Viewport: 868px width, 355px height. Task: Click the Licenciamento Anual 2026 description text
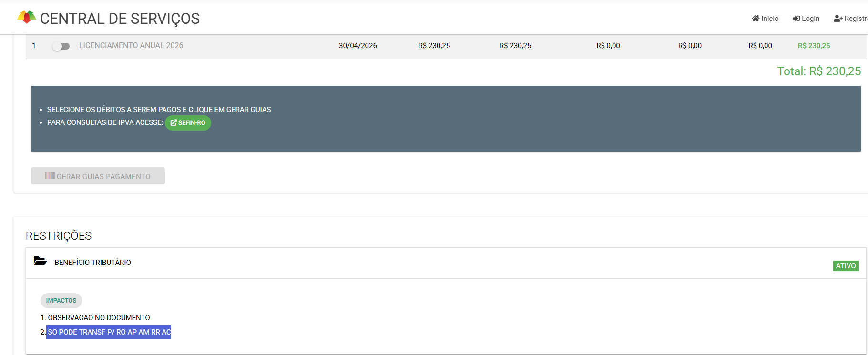(131, 46)
